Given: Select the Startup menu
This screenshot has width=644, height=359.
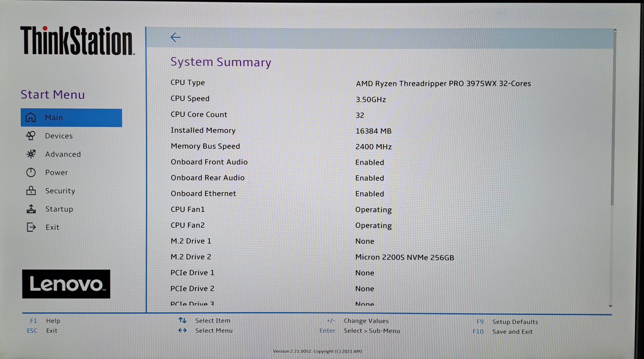Looking at the screenshot, I should click(59, 209).
